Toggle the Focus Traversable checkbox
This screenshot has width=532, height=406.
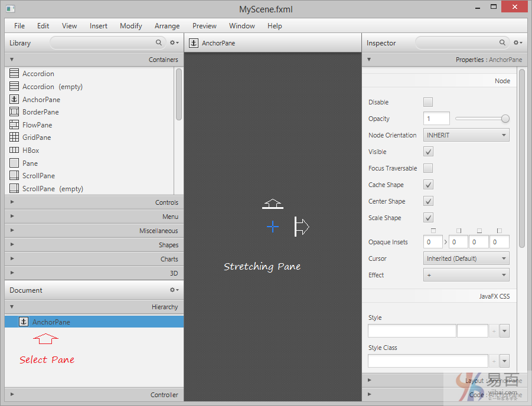click(x=428, y=168)
